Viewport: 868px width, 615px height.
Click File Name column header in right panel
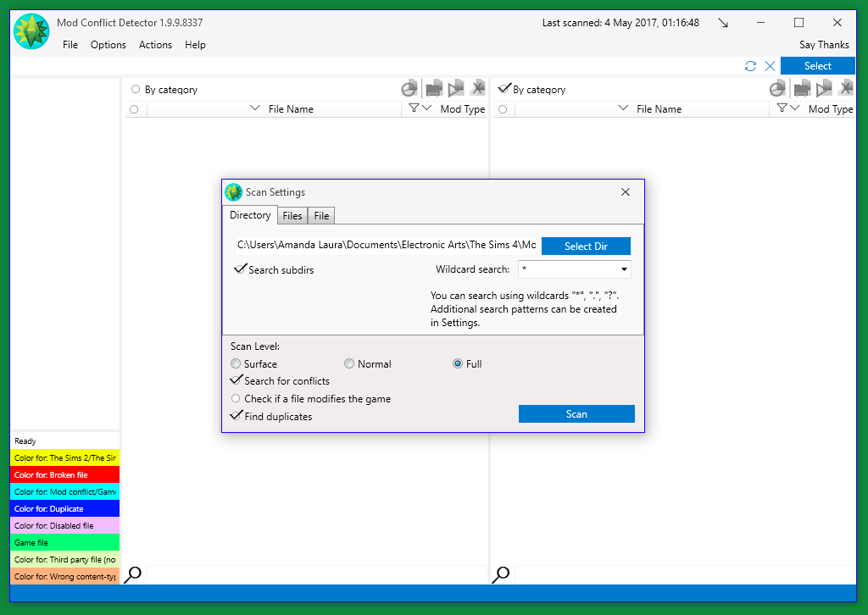(659, 109)
